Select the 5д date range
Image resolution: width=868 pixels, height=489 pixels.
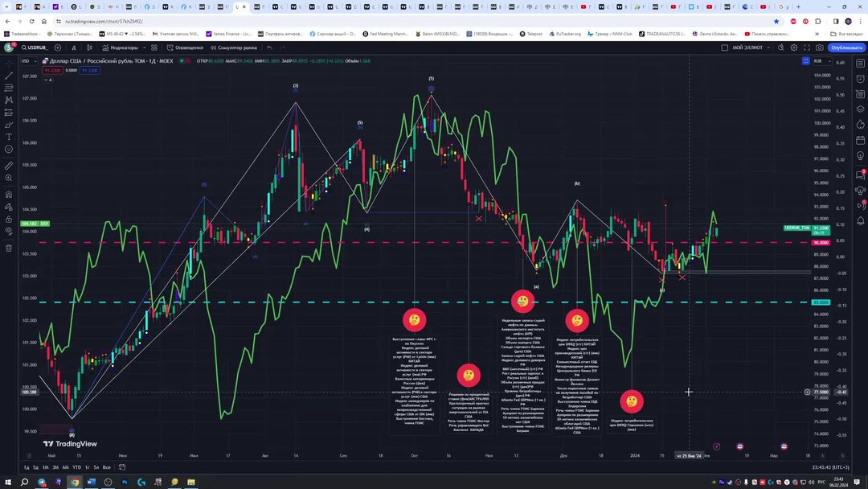point(35,467)
